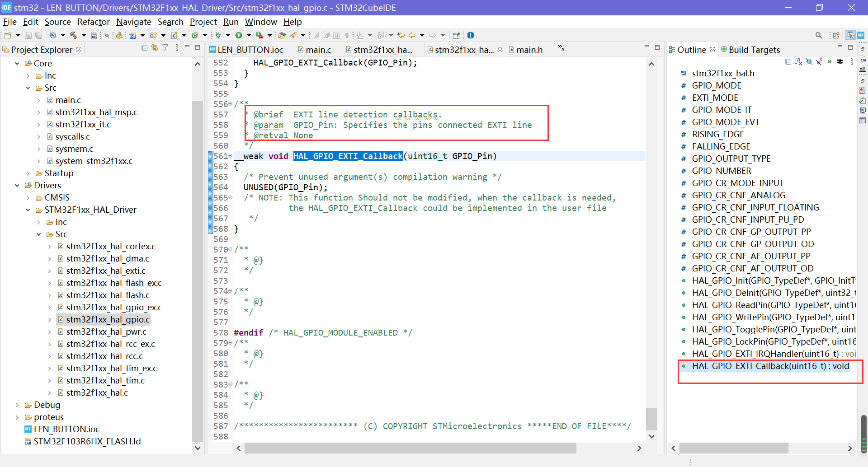Image resolution: width=868 pixels, height=467 pixels.
Task: Click Collapse All in the Outline toolbar
Action: pyautogui.click(x=788, y=62)
